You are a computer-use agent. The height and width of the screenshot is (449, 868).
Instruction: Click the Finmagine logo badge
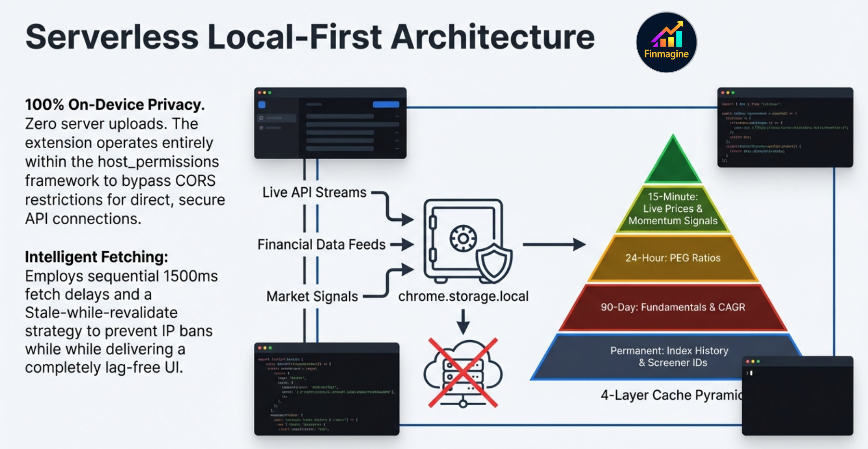pos(666,42)
